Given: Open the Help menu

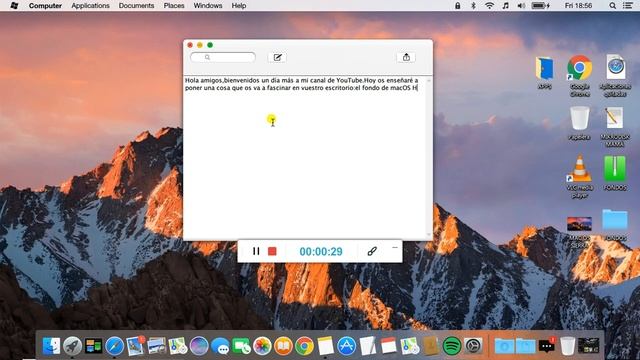Looking at the screenshot, I should [x=239, y=6].
